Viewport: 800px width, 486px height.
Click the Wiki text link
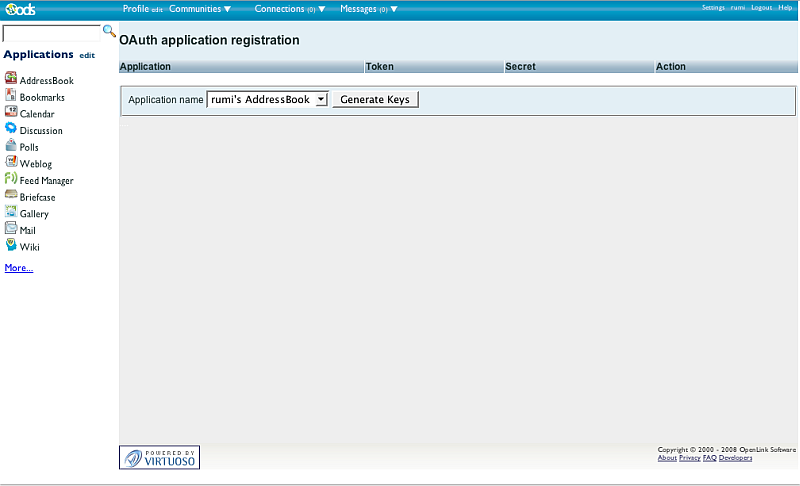point(30,247)
